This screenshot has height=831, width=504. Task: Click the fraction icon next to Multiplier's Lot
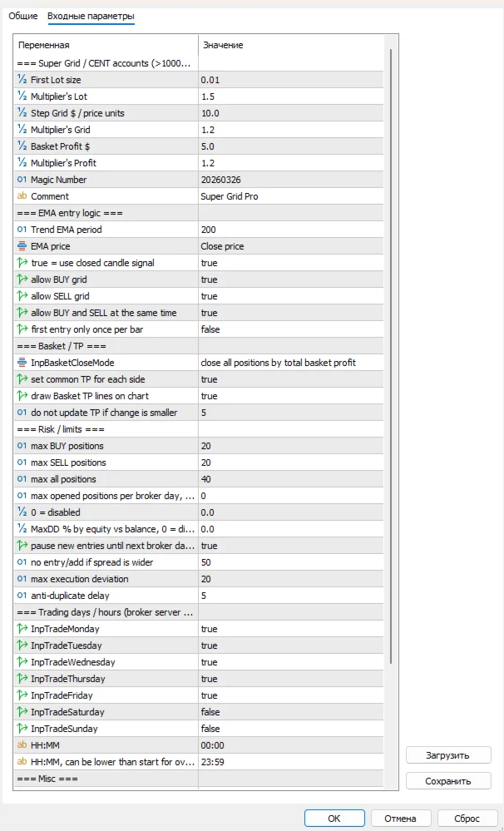click(22, 96)
